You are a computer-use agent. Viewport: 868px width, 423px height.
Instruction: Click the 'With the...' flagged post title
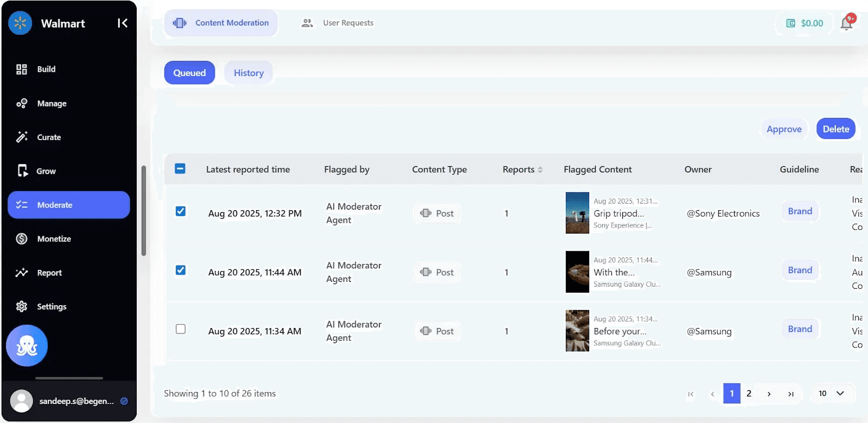click(x=614, y=272)
